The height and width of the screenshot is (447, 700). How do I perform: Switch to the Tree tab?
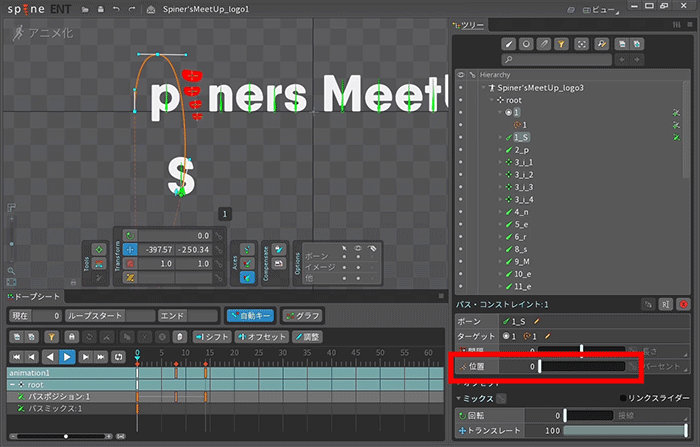pyautogui.click(x=469, y=25)
